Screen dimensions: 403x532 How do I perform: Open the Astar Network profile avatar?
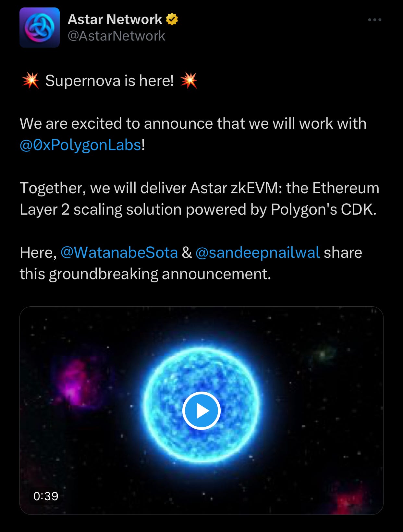(40, 28)
